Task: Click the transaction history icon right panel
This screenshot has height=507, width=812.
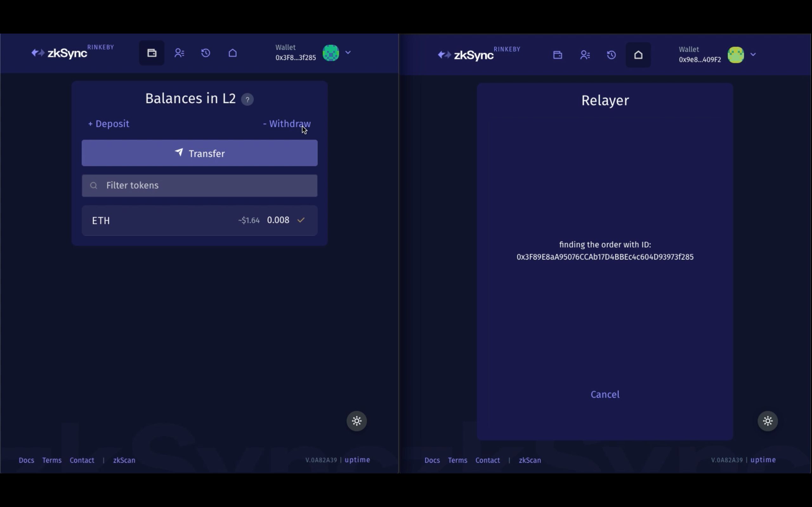Action: tap(612, 55)
